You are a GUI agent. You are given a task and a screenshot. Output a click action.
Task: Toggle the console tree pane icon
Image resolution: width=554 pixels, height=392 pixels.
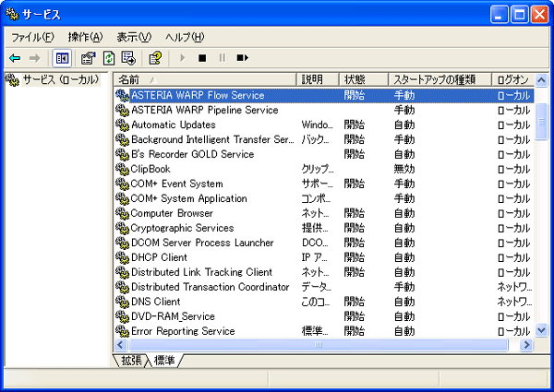tap(62, 58)
